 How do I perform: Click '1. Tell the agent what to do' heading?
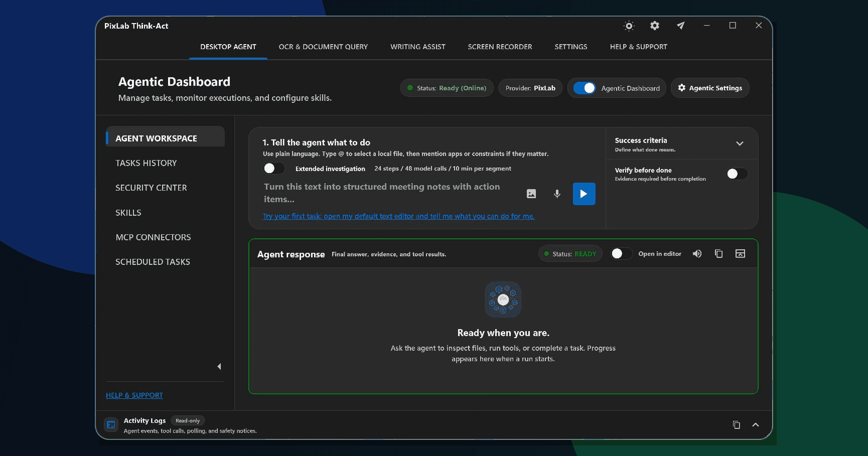coord(317,142)
